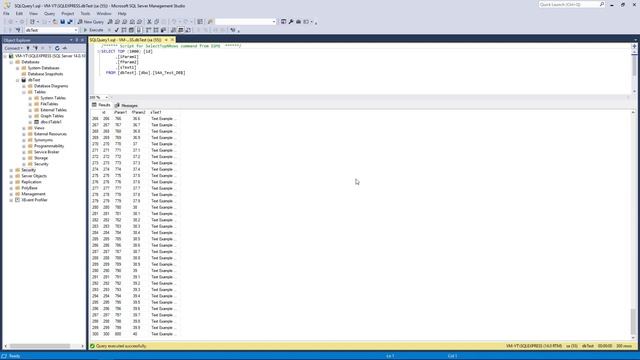
Task: Click the fParam2 column header
Action: [138, 112]
